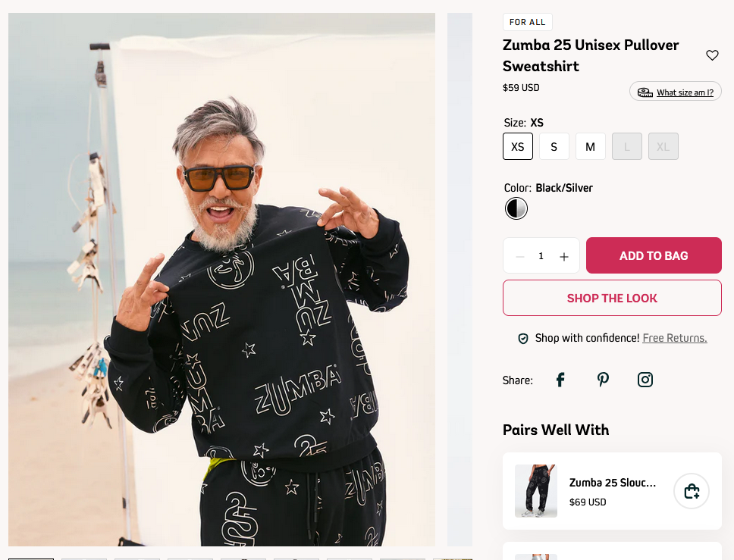Select unavailable size L
Viewport: 734px width, 560px height.
click(627, 146)
